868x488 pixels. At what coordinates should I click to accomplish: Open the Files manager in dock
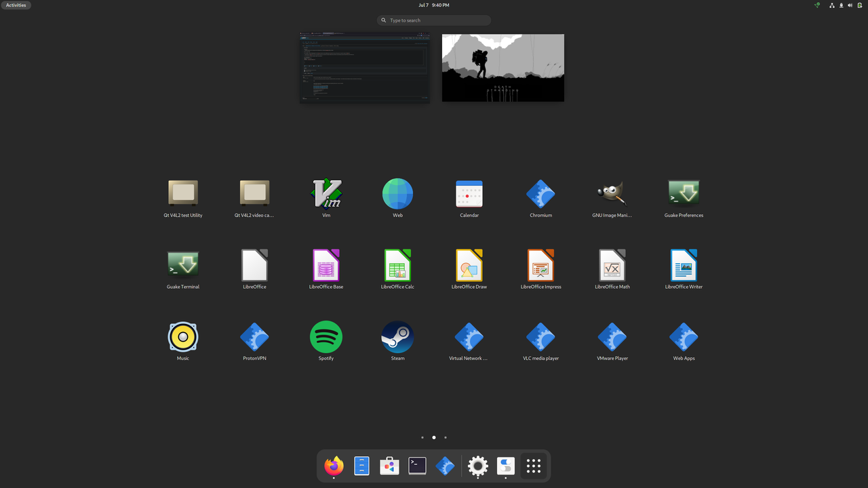point(361,466)
